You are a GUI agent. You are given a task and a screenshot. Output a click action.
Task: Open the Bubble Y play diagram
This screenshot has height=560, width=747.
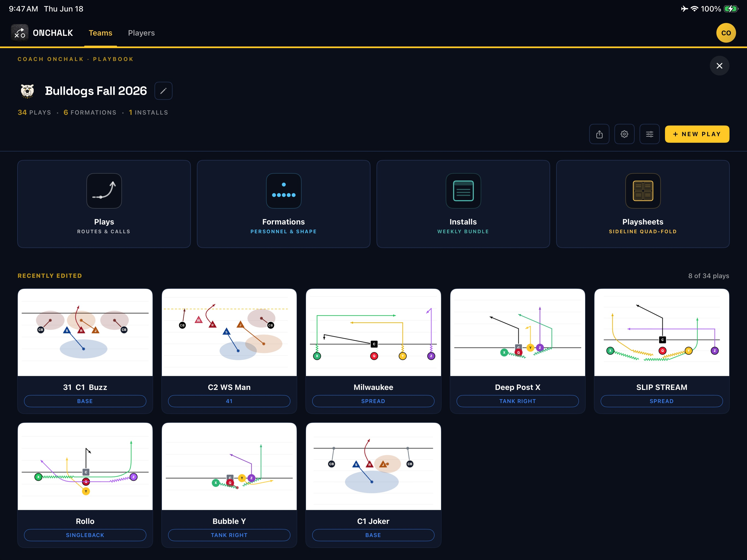coord(229,466)
